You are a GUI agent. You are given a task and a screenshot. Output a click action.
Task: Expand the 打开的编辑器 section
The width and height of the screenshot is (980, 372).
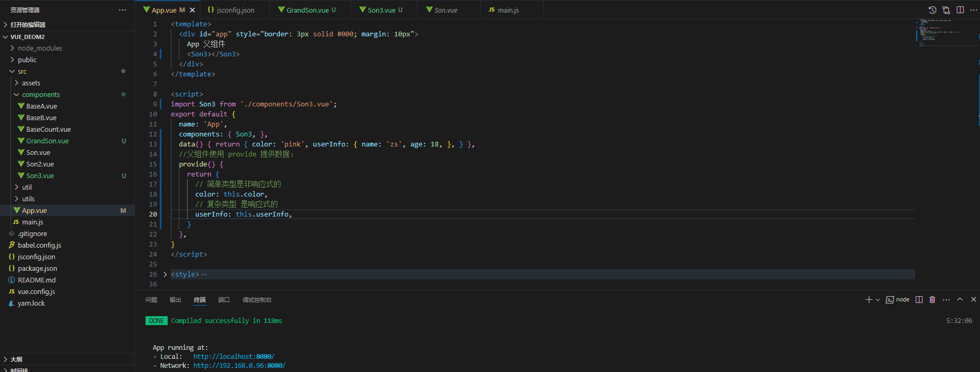click(x=67, y=25)
